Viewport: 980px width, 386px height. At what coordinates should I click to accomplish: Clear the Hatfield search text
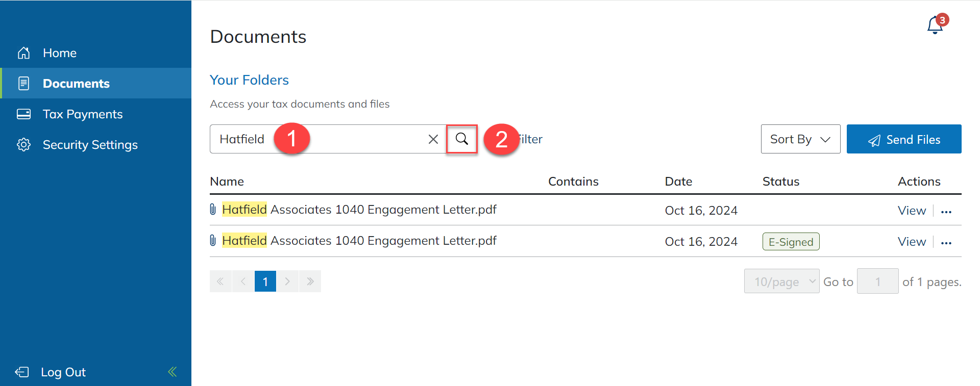[433, 139]
